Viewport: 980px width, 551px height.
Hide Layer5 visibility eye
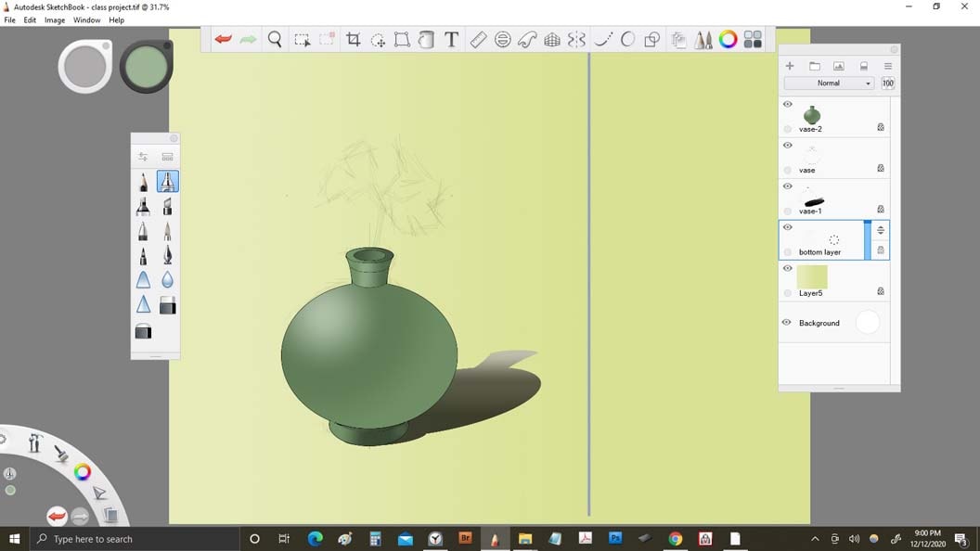pos(788,269)
